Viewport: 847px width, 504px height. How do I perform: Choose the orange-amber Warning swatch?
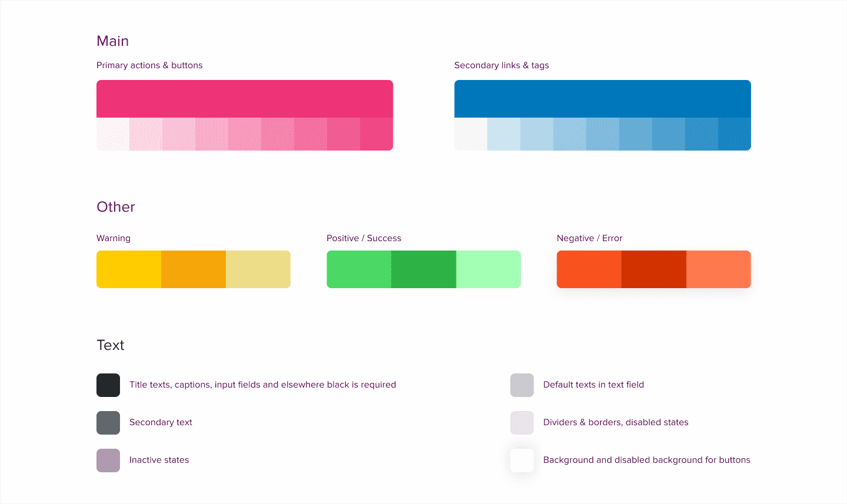(194, 269)
